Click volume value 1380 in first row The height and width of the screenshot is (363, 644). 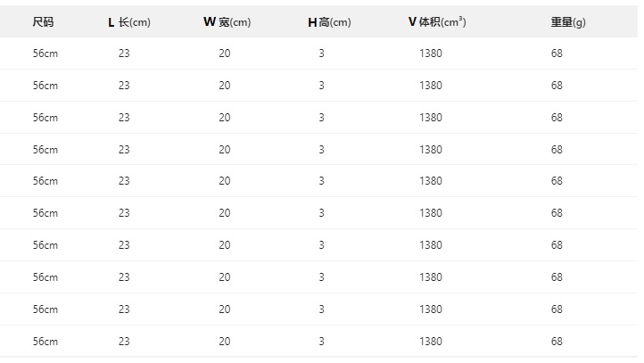(x=430, y=54)
